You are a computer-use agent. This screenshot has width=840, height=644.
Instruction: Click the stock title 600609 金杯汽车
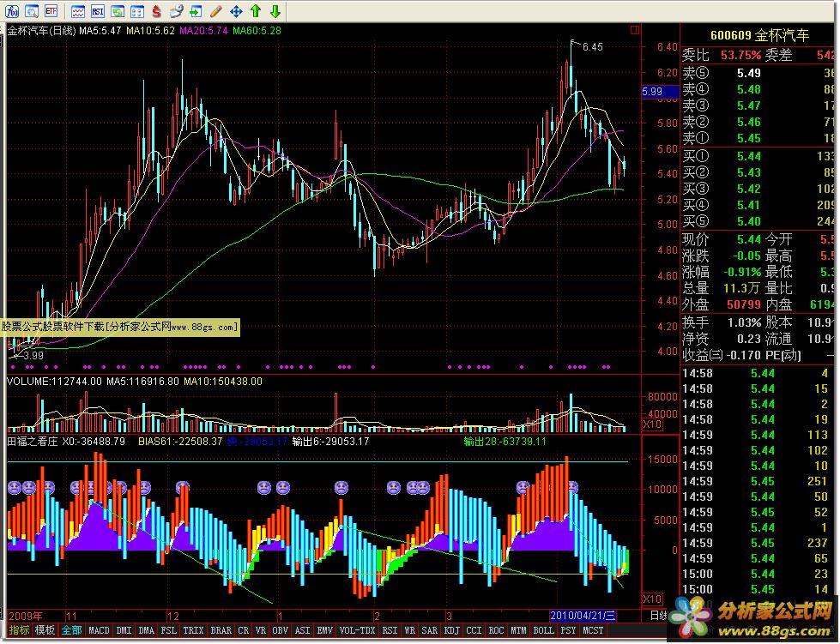point(759,35)
